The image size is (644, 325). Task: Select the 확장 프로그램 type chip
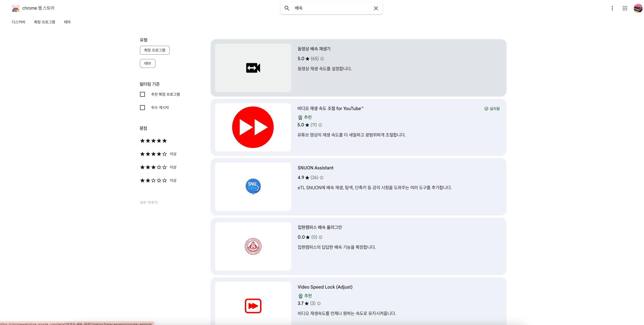click(155, 50)
